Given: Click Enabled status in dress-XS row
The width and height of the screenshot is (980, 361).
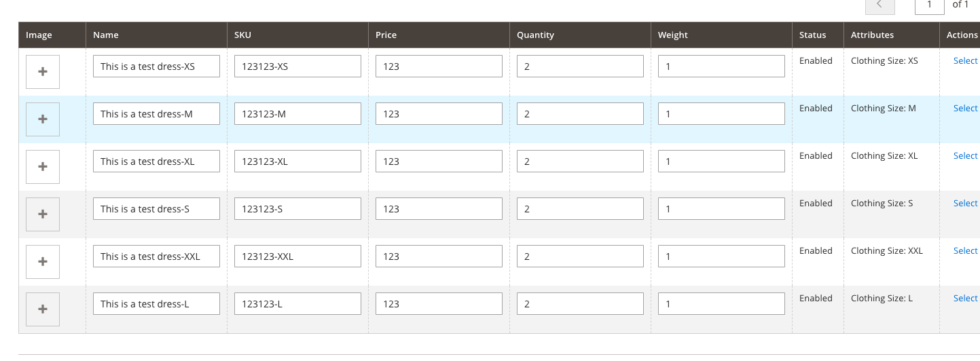Looking at the screenshot, I should tap(816, 60).
